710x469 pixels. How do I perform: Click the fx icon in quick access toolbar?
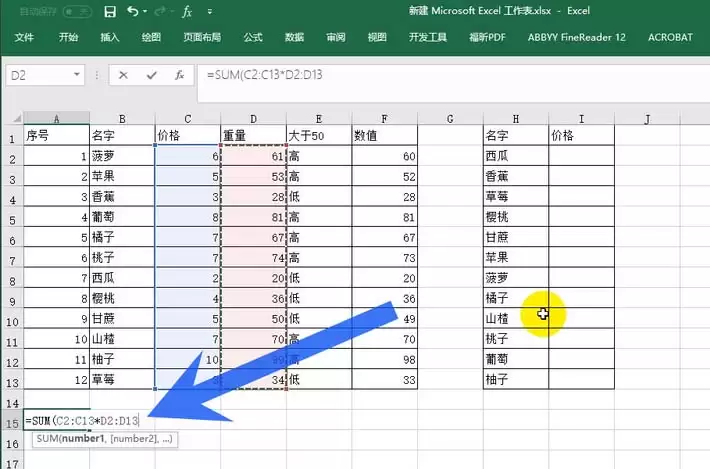(187, 11)
